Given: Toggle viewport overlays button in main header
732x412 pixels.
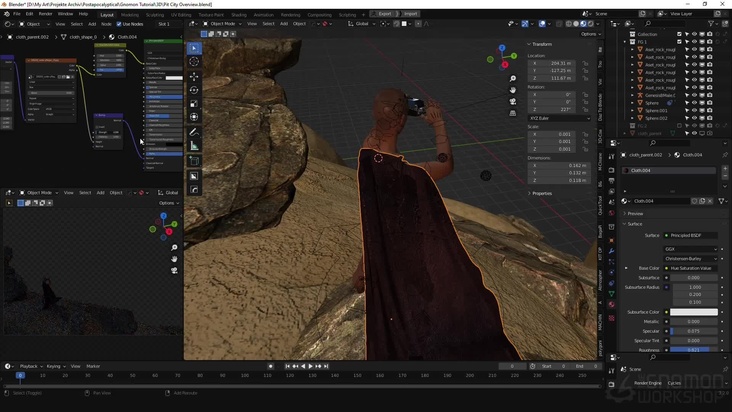Looking at the screenshot, I should (542, 24).
